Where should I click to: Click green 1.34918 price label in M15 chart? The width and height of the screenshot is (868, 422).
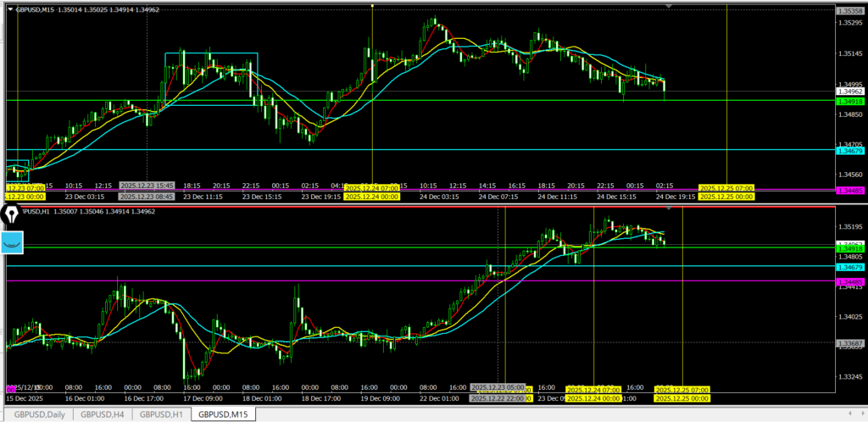point(849,101)
